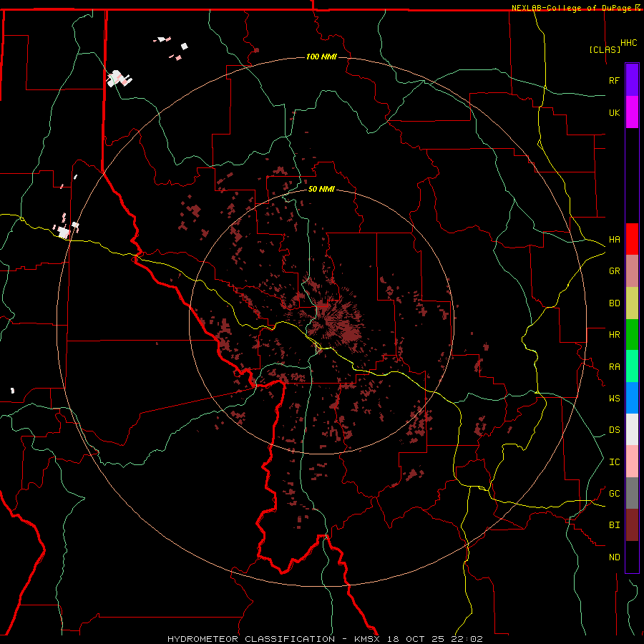Click the WS legend label

[x=615, y=399]
